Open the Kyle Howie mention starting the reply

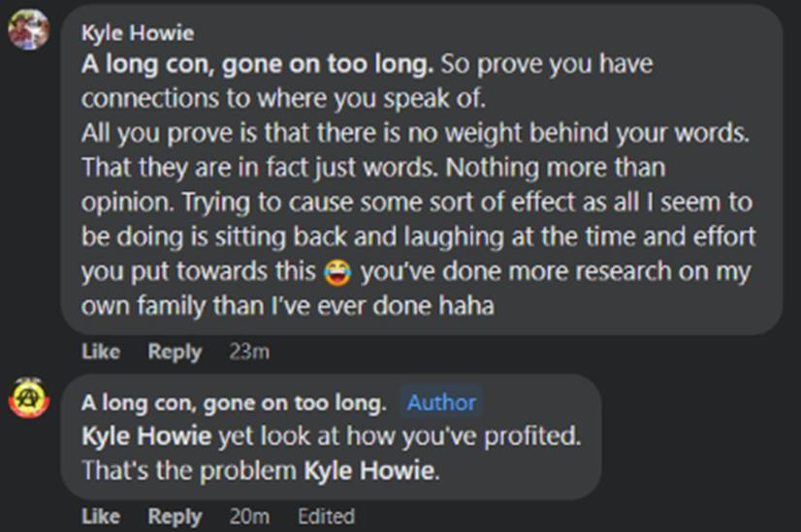click(145, 436)
